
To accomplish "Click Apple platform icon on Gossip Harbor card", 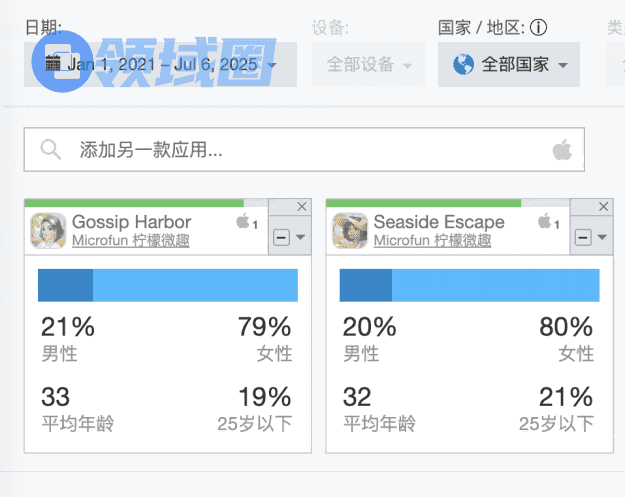I will pos(242,222).
